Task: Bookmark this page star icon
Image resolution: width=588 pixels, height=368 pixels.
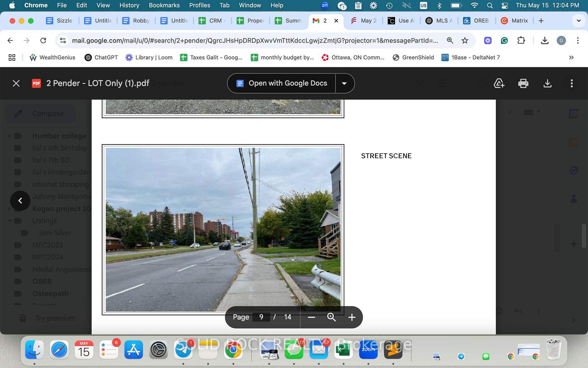Action: tap(465, 40)
